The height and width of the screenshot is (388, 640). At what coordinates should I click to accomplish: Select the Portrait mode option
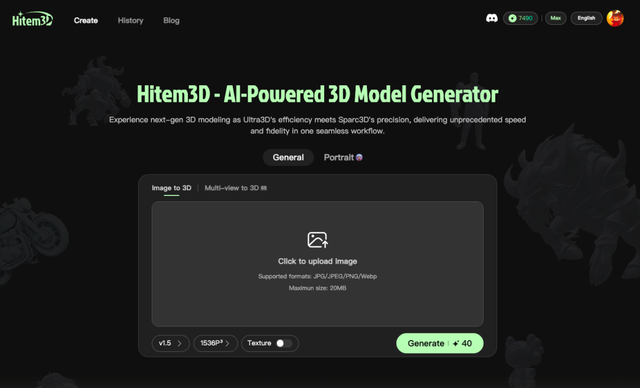(343, 157)
